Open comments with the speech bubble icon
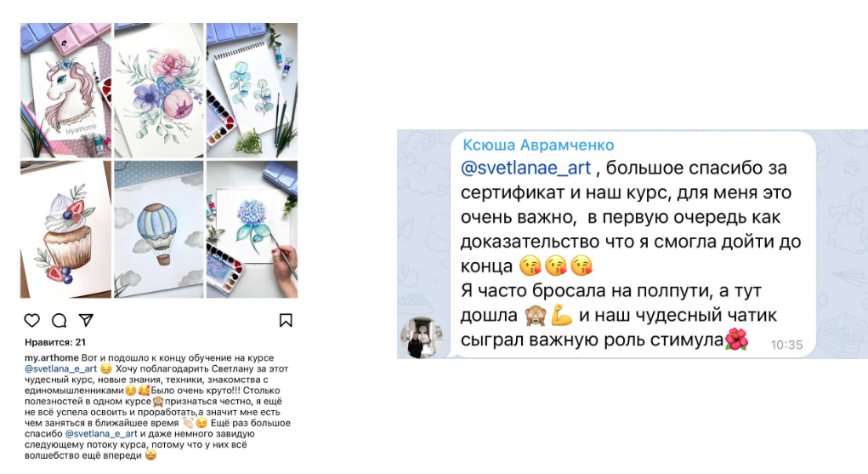Image resolution: width=868 pixels, height=474 pixels. point(60,320)
